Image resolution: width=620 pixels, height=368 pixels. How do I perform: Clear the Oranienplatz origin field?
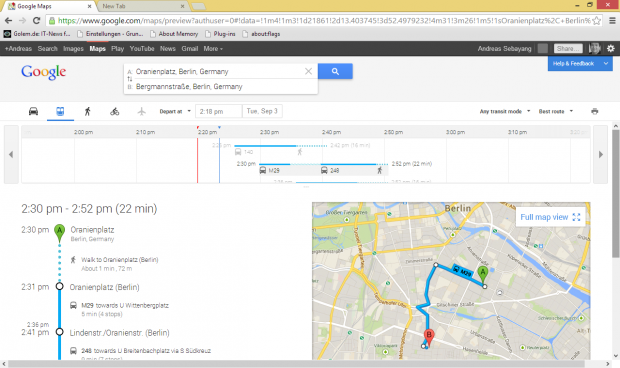point(308,71)
